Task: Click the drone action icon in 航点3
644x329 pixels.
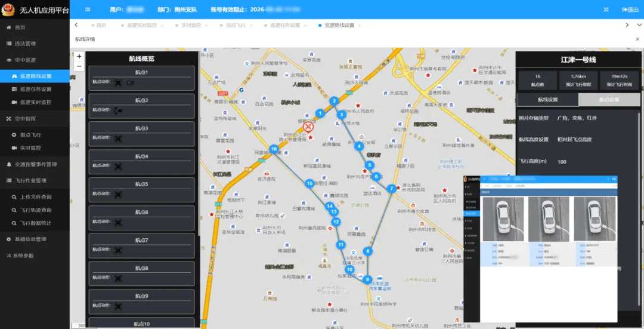Action: coord(118,139)
